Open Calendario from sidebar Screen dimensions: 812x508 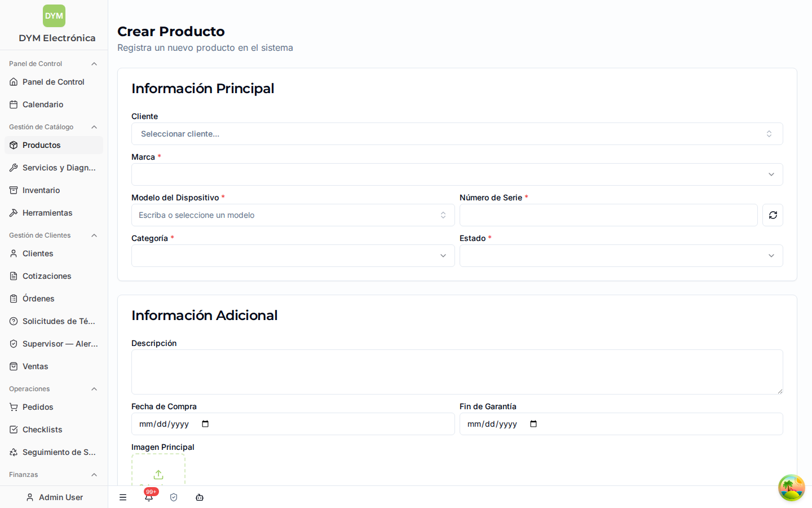54,104
